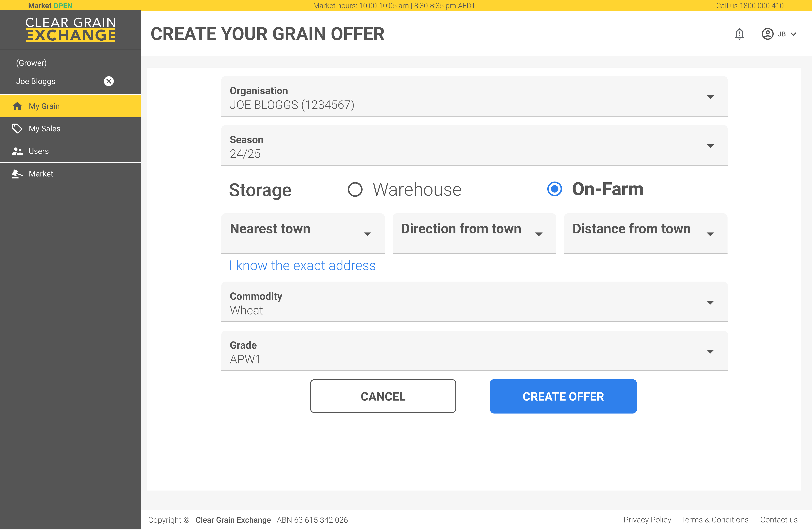This screenshot has height=530, width=812.
Task: Choose a Direction from town
Action: 474,233
